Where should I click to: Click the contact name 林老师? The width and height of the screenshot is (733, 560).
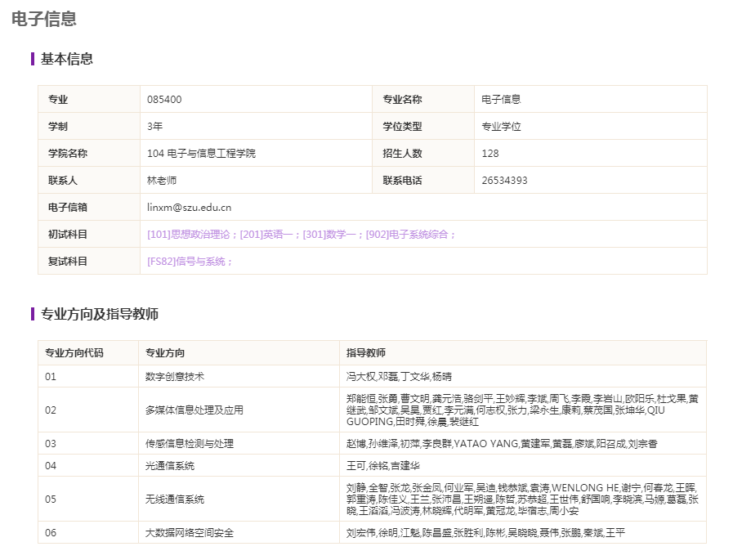[162, 181]
